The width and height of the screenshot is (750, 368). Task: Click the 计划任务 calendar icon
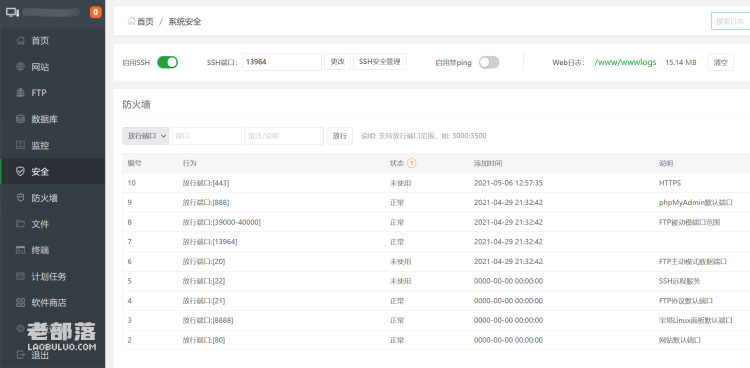(x=20, y=276)
